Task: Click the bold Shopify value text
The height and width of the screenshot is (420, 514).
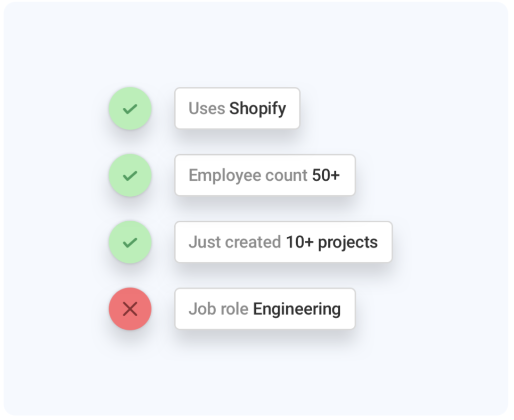Action: tap(258, 109)
